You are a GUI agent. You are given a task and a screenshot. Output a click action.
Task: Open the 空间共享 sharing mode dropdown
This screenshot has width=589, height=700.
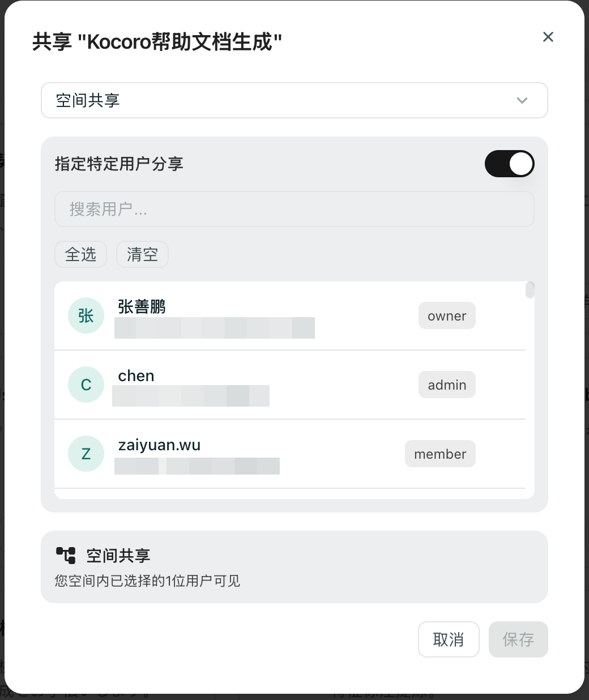pos(294,100)
